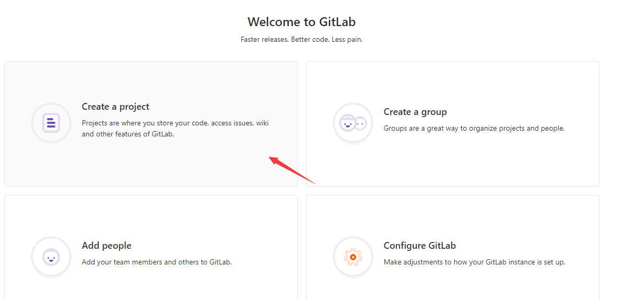Select the "Add people" heading
Viewport: 644px width, 300px height.
coord(107,246)
